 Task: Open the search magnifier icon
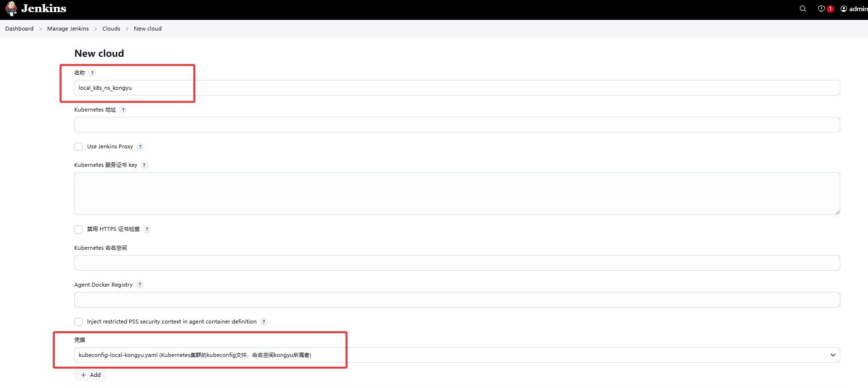[x=803, y=9]
